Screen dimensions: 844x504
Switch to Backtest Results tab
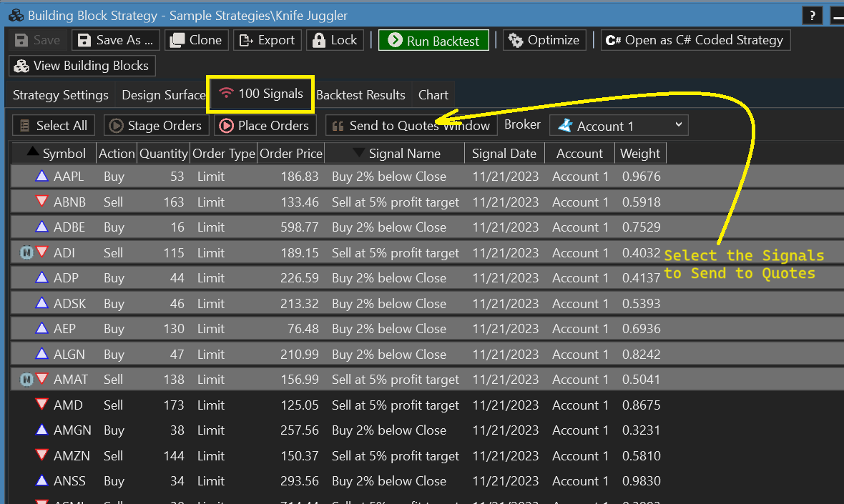[360, 95]
